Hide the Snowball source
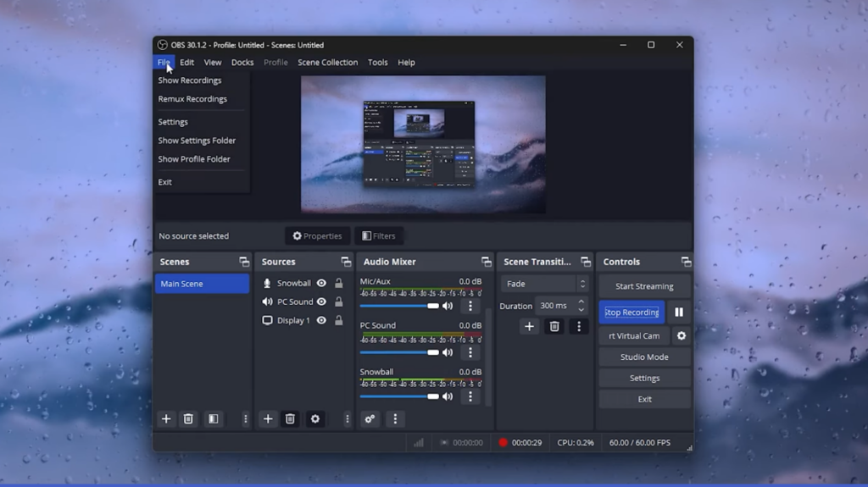Screen dimensions: 868x487 (321, 283)
